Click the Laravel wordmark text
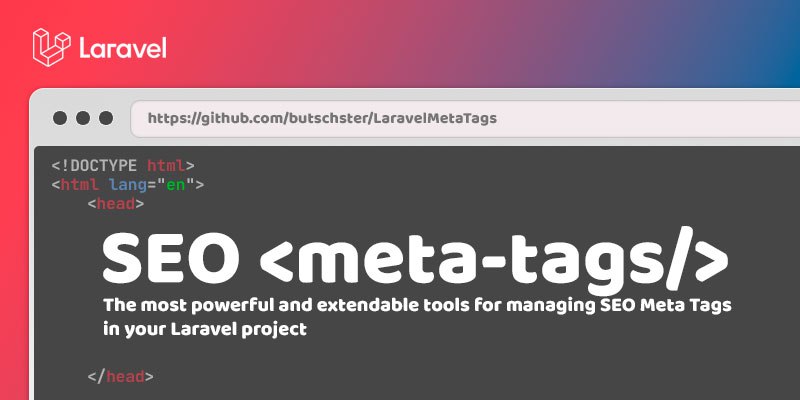This screenshot has height=400, width=800. (x=122, y=48)
